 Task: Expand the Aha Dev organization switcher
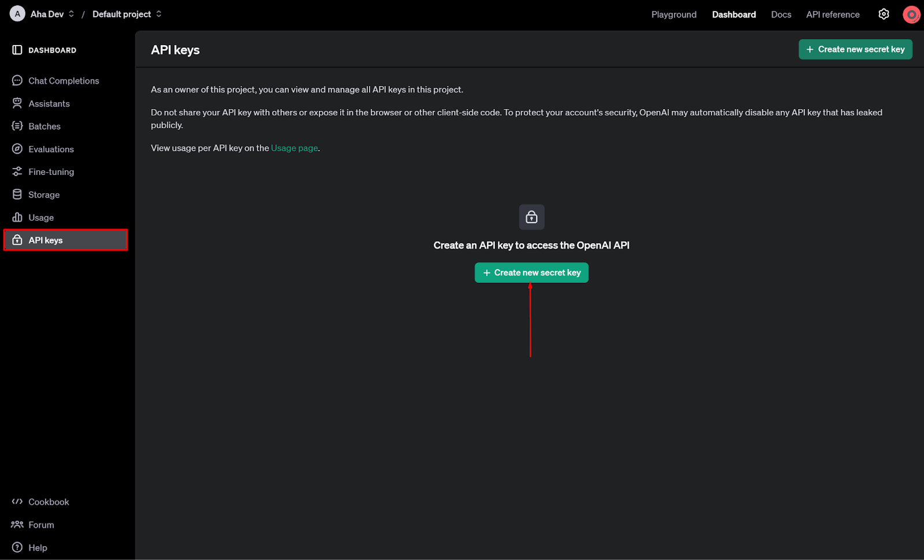71,14
